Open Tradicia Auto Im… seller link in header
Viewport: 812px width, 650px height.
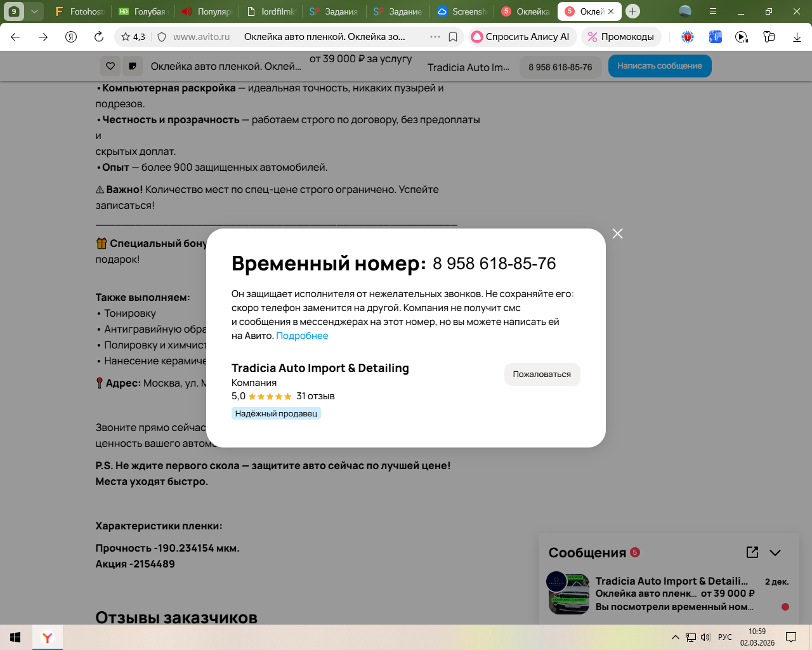point(468,67)
